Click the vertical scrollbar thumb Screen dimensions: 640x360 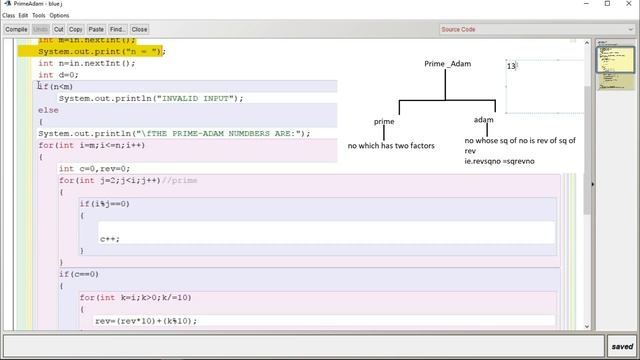(587, 150)
